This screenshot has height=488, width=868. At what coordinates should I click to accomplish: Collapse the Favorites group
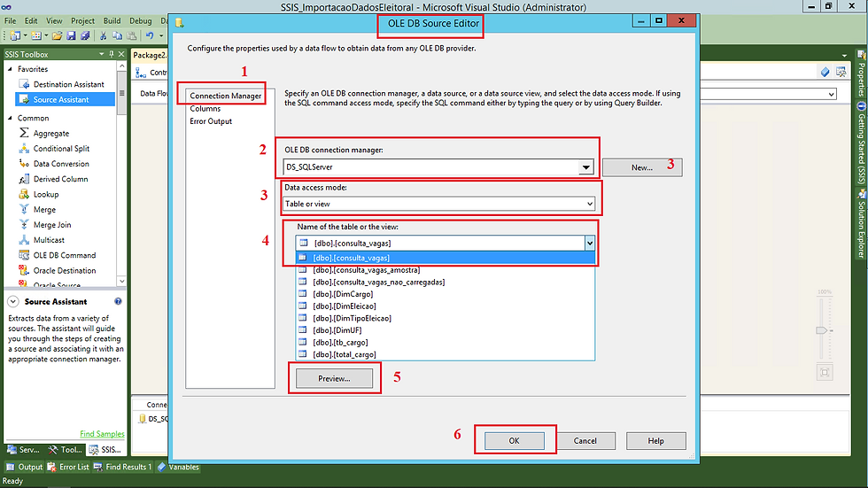(x=10, y=69)
